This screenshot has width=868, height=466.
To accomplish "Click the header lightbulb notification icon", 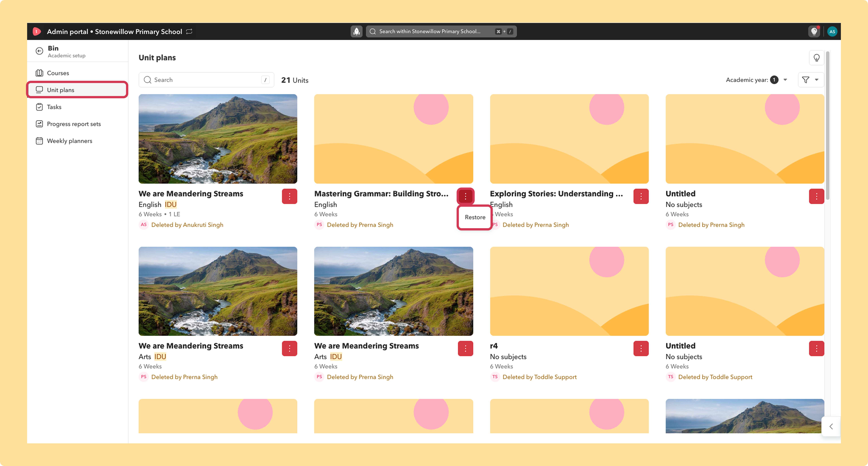I will [x=814, y=31].
